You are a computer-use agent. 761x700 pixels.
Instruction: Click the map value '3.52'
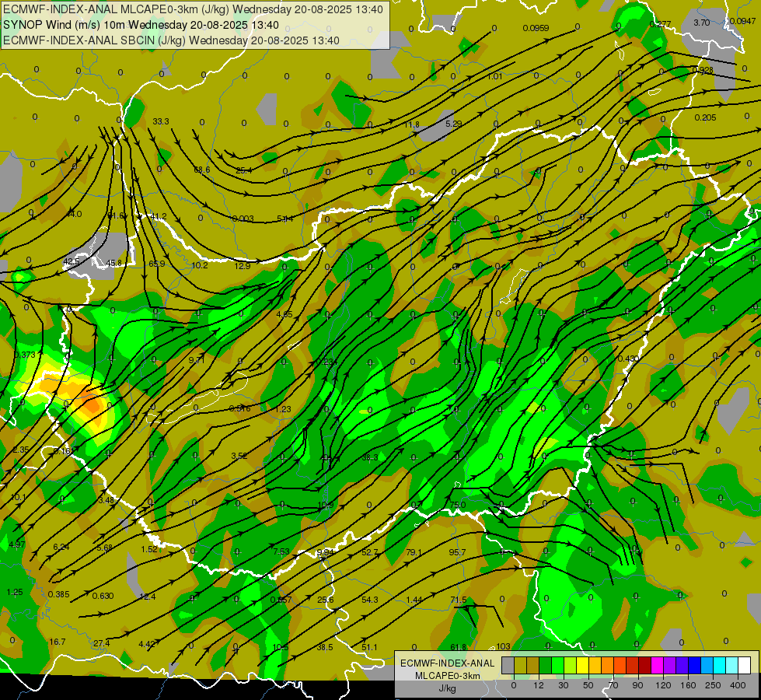(x=239, y=456)
